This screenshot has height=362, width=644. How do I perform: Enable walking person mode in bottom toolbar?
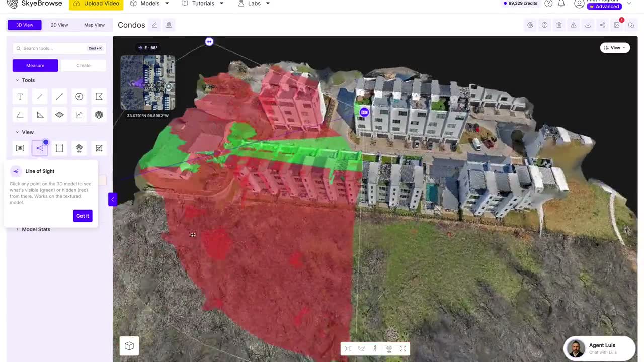(x=375, y=349)
